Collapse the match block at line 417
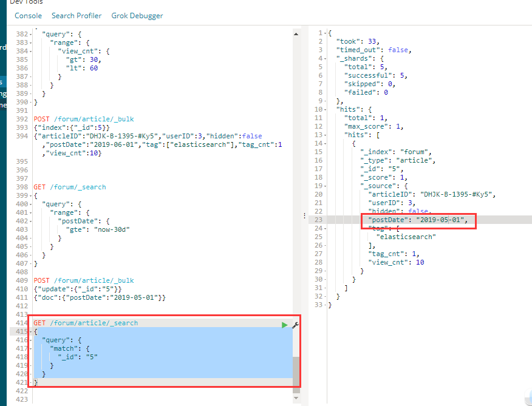The image size is (532, 406). point(30,349)
